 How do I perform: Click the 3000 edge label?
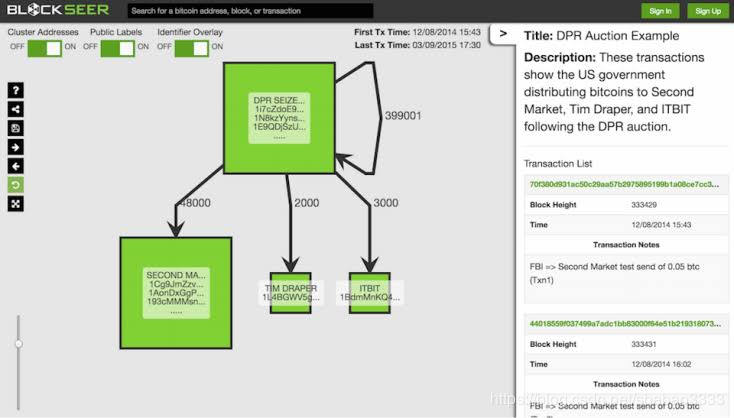[386, 203]
